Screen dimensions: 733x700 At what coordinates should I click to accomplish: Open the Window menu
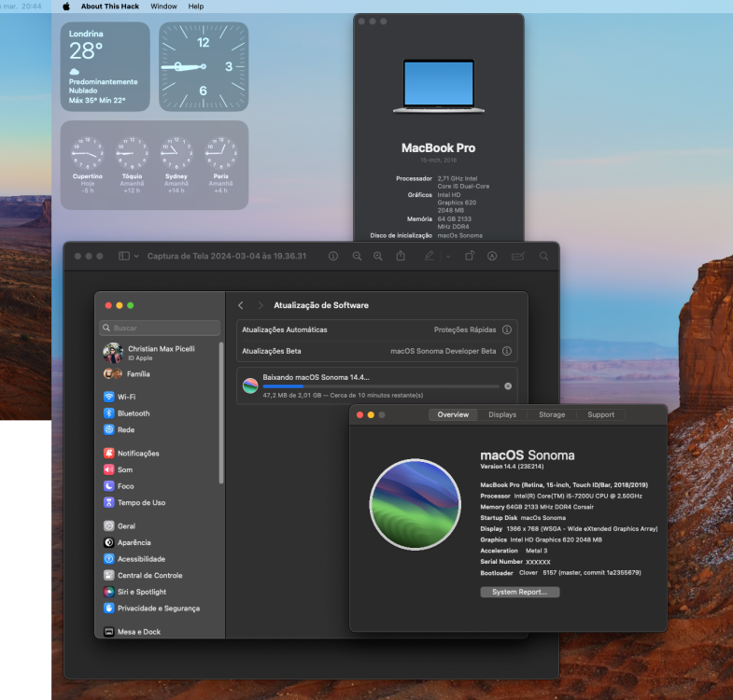pos(163,7)
